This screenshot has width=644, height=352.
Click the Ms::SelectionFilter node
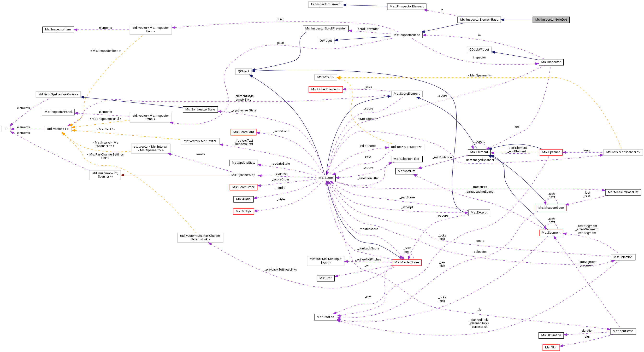tap(407, 159)
